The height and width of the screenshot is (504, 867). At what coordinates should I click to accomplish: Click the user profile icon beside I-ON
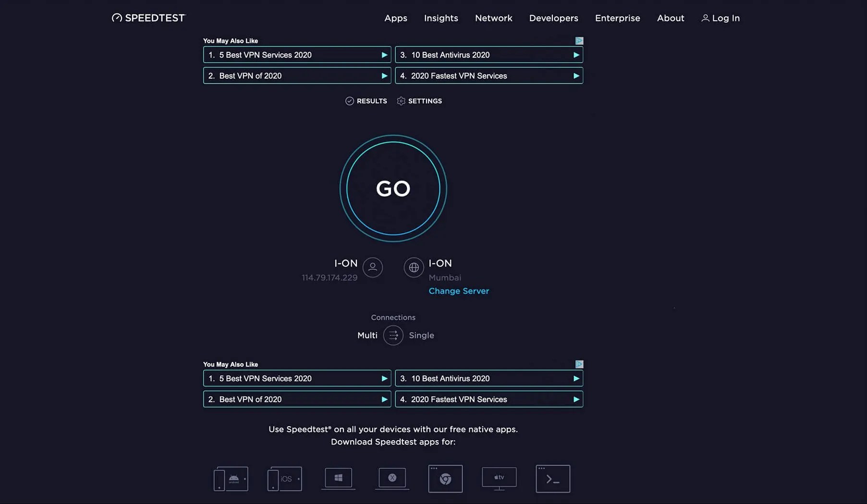coord(373,267)
